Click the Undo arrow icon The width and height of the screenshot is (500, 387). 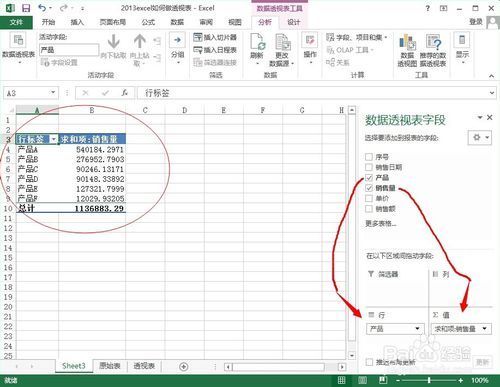42,8
